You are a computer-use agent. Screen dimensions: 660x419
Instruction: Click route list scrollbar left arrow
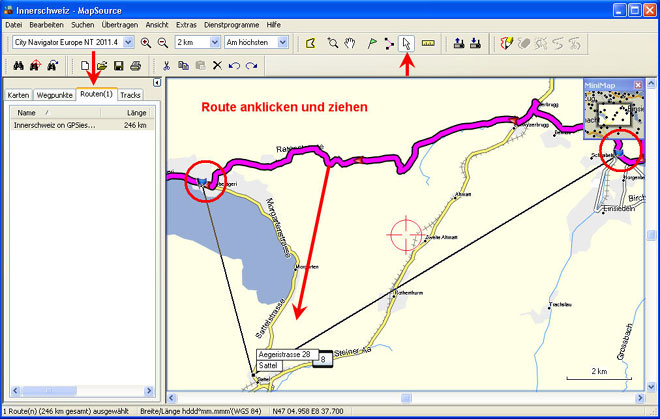coord(16,391)
